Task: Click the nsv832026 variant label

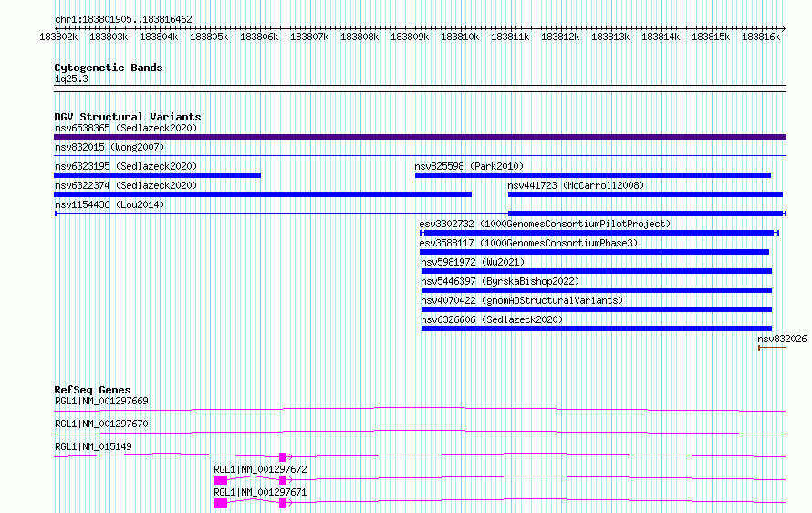Action: coord(782,339)
